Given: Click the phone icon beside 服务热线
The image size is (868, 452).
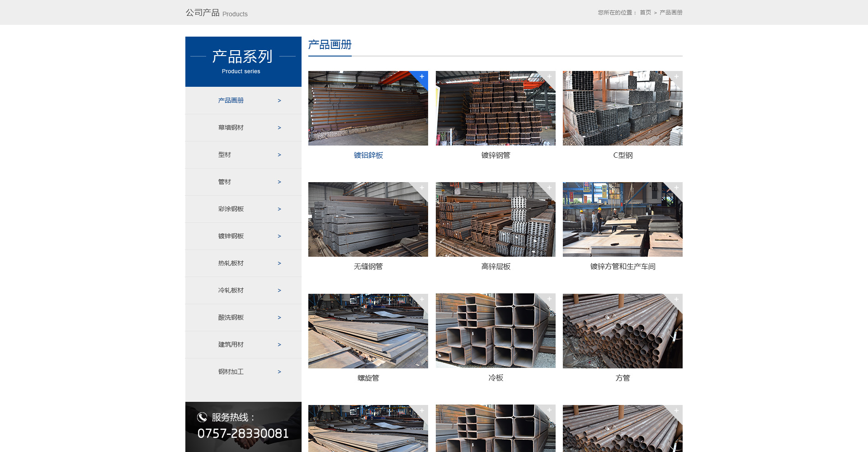Looking at the screenshot, I should pos(202,417).
